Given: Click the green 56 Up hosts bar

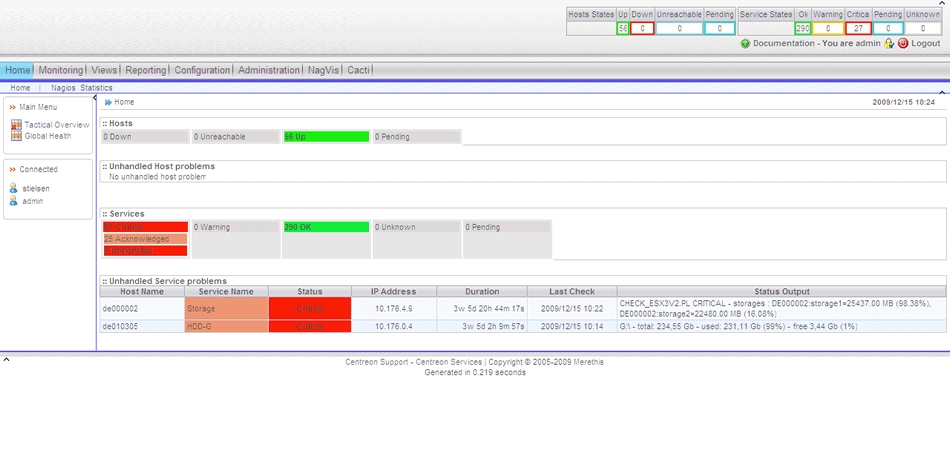Looking at the screenshot, I should (x=326, y=137).
